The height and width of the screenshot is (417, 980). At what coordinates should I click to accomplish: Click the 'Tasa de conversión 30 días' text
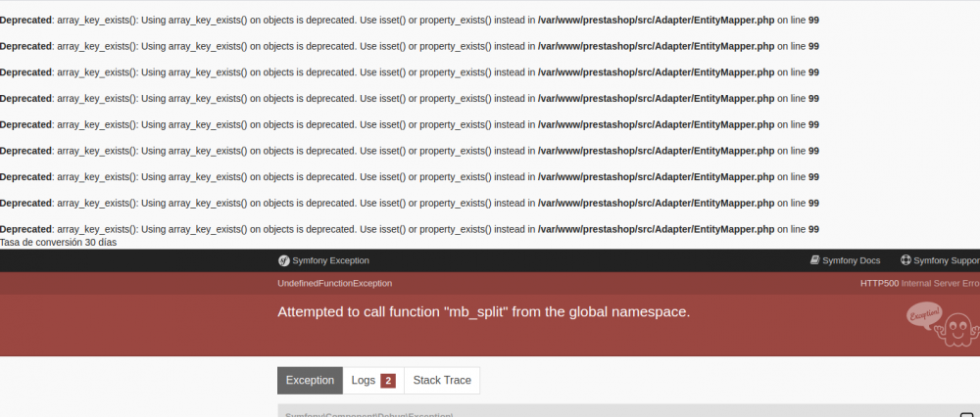[58, 242]
